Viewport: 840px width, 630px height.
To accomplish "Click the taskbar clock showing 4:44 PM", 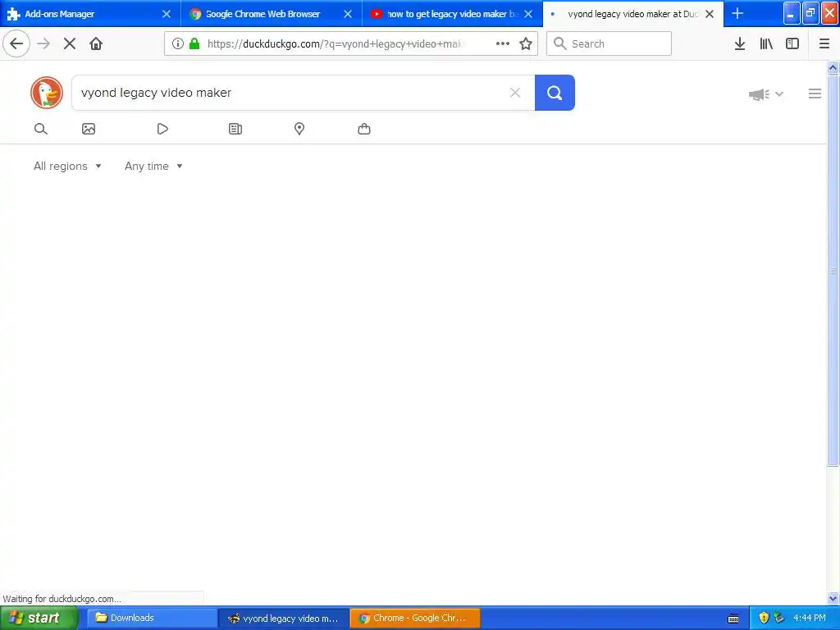I will tap(810, 619).
